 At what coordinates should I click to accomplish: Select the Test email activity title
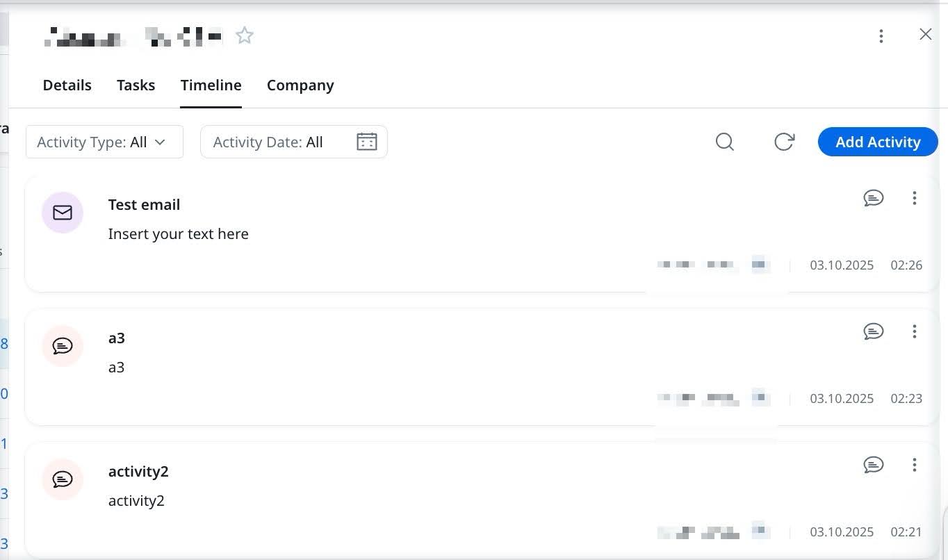144,204
